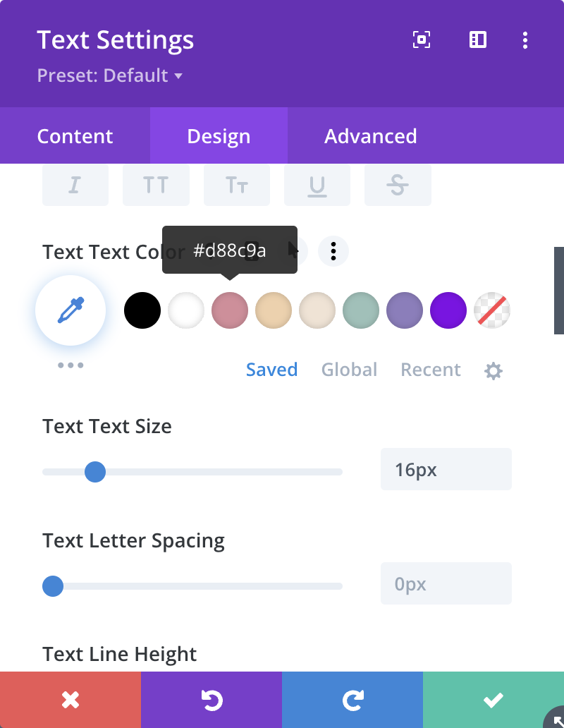Toggle strikethrough font style
The image size is (564, 728).
pos(398,186)
